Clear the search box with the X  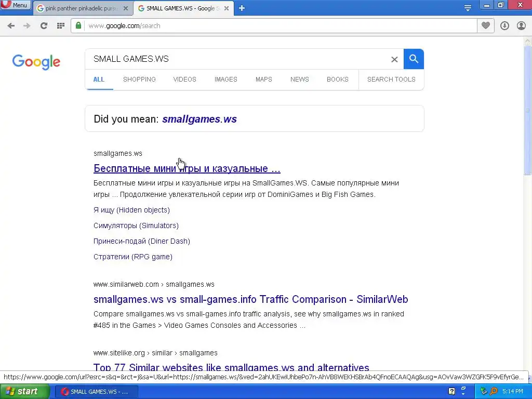(394, 59)
